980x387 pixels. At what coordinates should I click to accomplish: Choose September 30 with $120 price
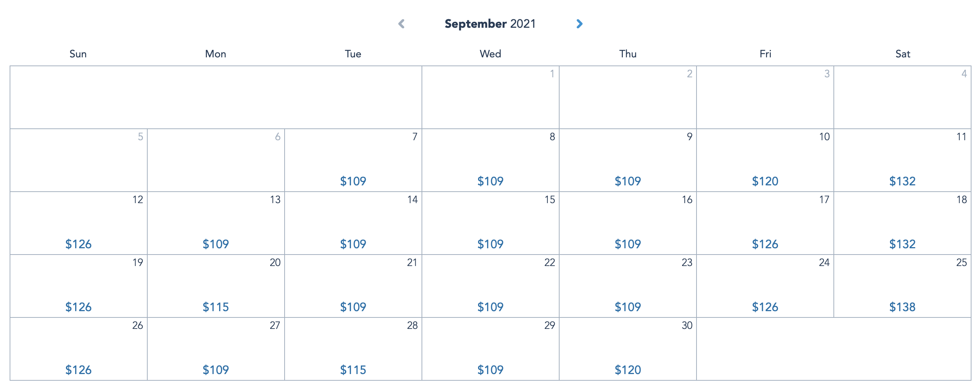coord(628,349)
